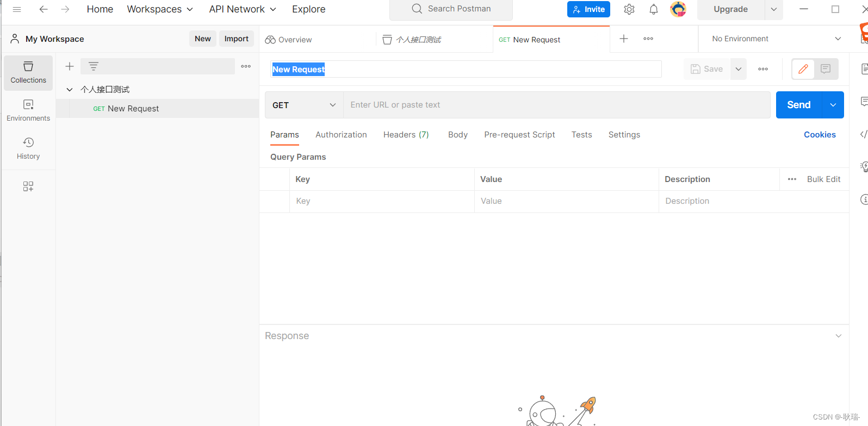Expand the Response panel chevron
Viewport: 868px width, 426px height.
click(838, 336)
